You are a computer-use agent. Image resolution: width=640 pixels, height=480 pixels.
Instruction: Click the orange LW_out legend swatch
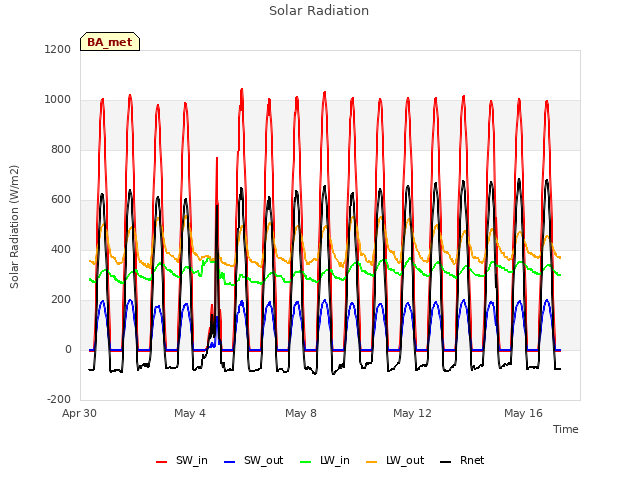[372, 462]
